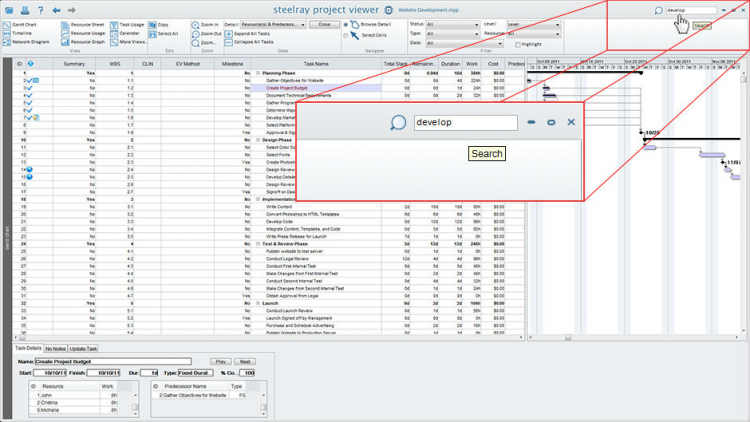Open the Resource Usage view

83,33
